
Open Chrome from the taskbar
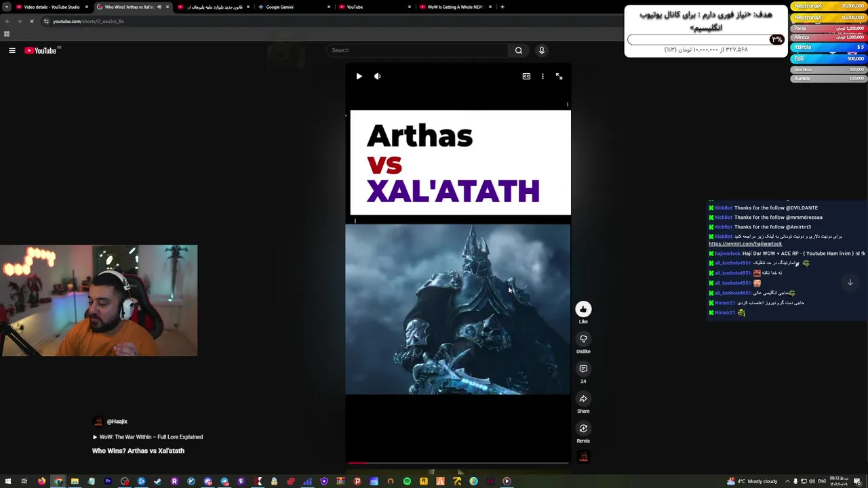pyautogui.click(x=58, y=481)
